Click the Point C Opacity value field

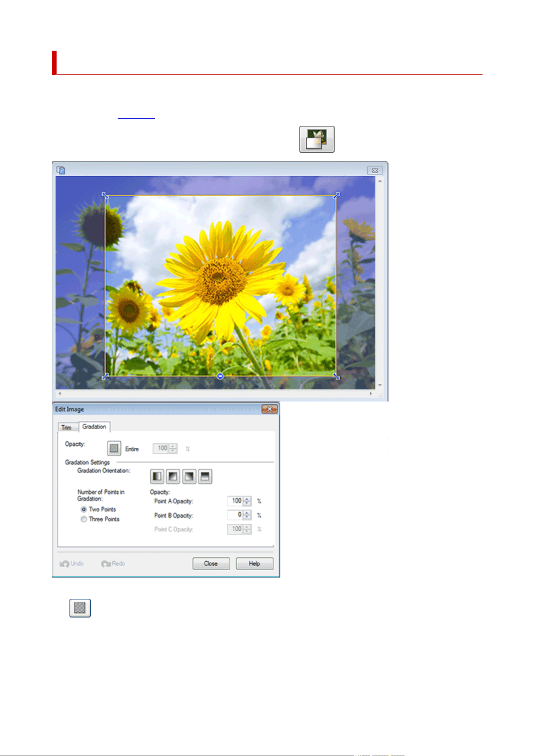(235, 529)
